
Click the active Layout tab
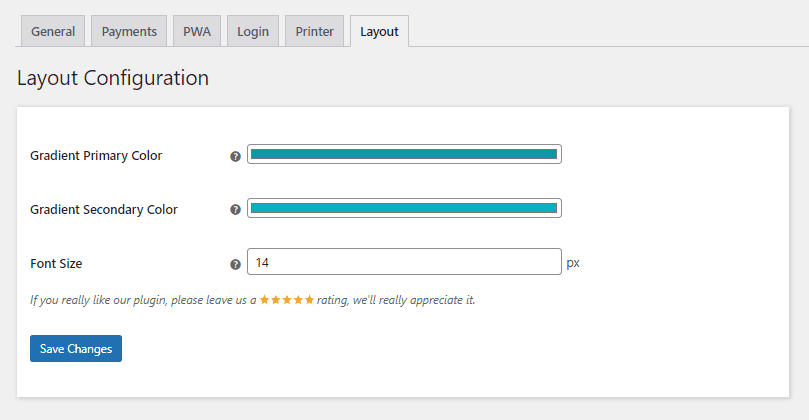[x=379, y=31]
